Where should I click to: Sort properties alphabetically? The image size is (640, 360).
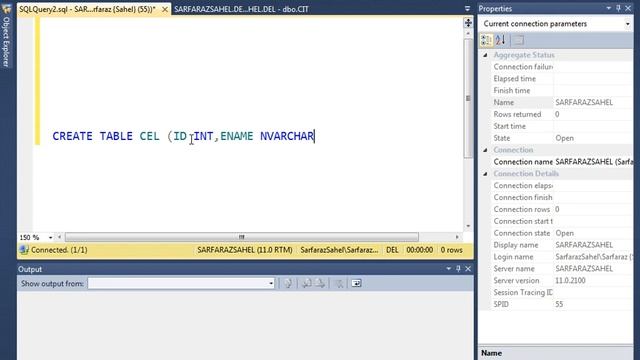(x=501, y=40)
